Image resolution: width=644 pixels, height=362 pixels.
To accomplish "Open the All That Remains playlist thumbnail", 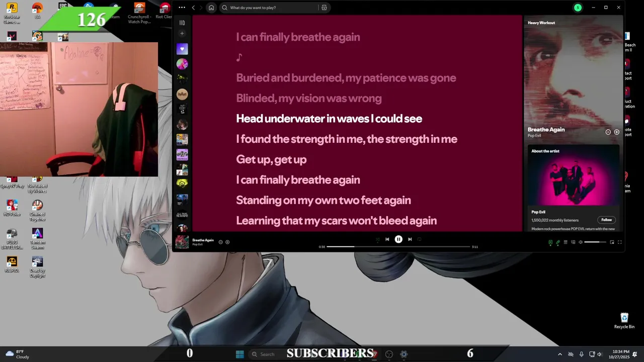I will tap(182, 215).
